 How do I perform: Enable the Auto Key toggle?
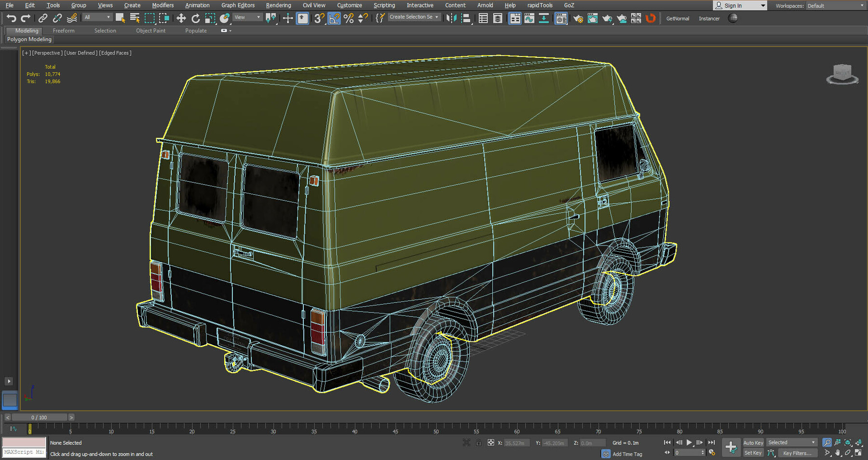[x=753, y=442]
